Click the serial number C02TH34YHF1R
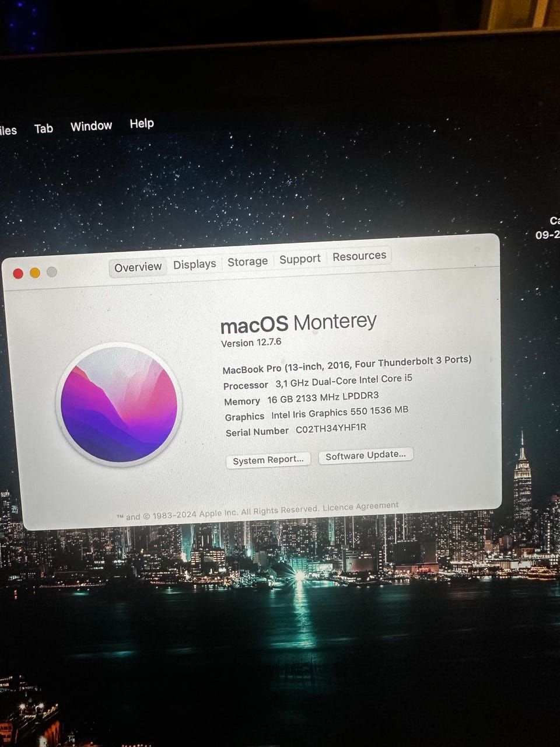 [x=331, y=428]
